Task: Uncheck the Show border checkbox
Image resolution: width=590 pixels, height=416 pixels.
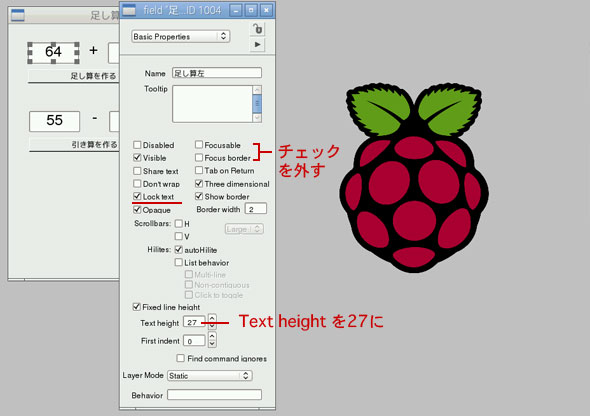Action: click(199, 196)
